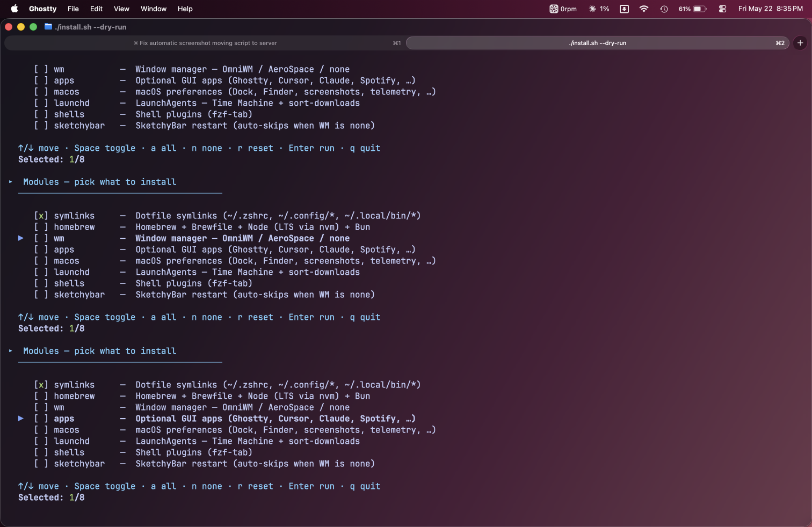Click the 0rpm fan speed menu bar icon
This screenshot has width=812, height=527.
(563, 9)
